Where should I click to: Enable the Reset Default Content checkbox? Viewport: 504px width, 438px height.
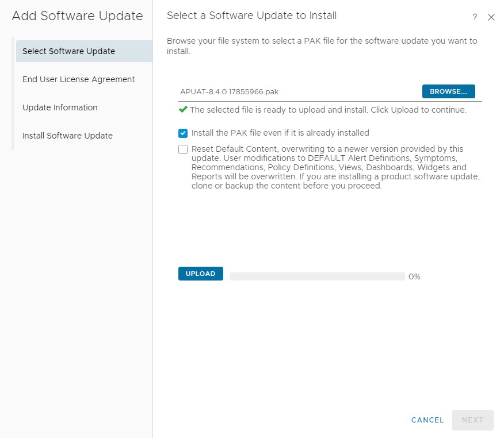click(x=183, y=149)
